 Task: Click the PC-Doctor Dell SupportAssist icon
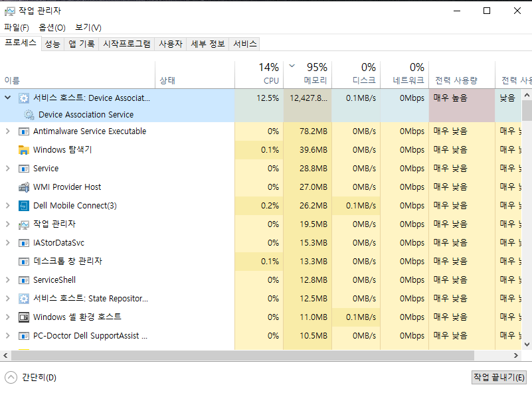24,336
